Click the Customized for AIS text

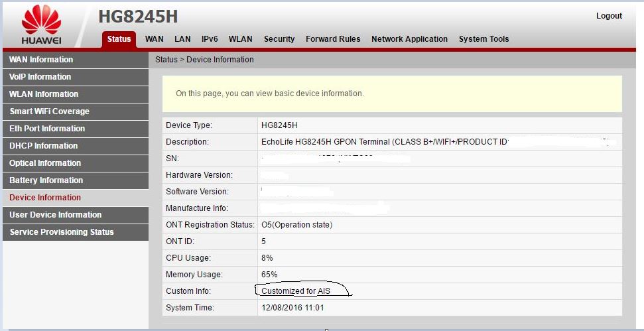(296, 291)
